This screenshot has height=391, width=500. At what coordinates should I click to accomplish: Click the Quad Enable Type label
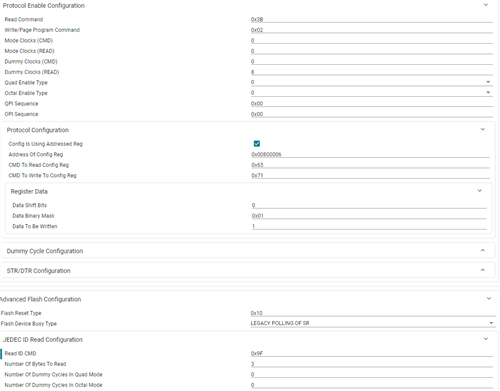click(x=26, y=82)
